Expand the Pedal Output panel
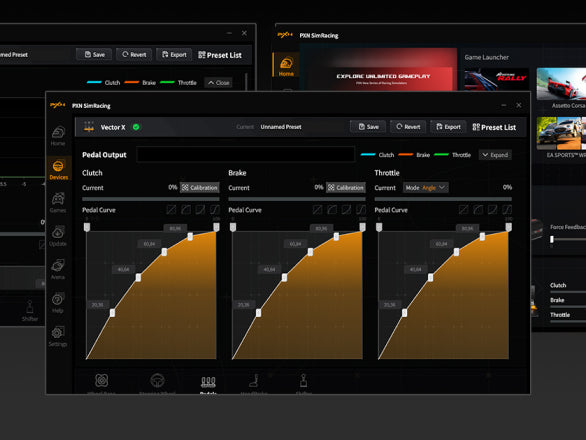Screen dimensions: 586x440 point(495,155)
